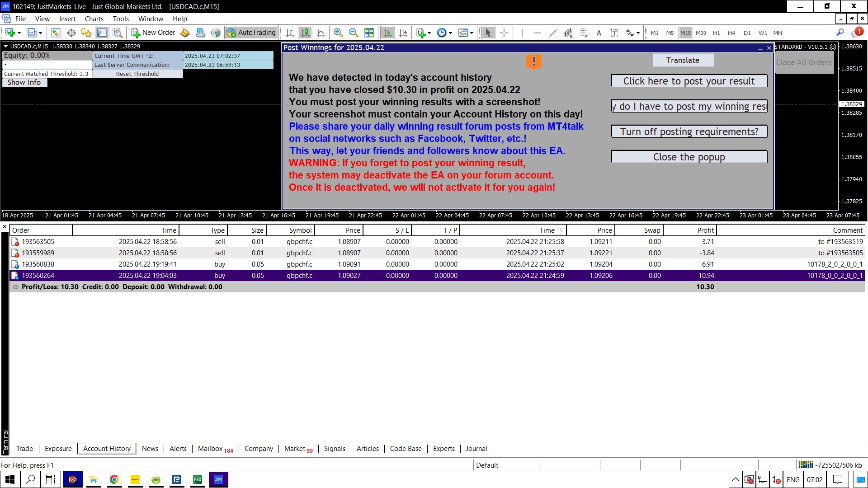This screenshot has width=868, height=488.
Task: Toggle the Market Watch panel icon
Action: coord(56,33)
